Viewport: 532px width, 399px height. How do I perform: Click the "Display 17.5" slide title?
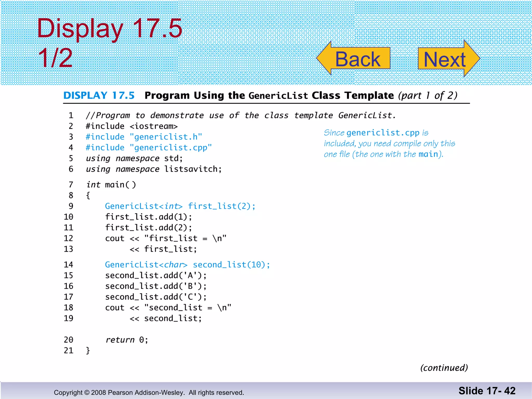point(109,28)
